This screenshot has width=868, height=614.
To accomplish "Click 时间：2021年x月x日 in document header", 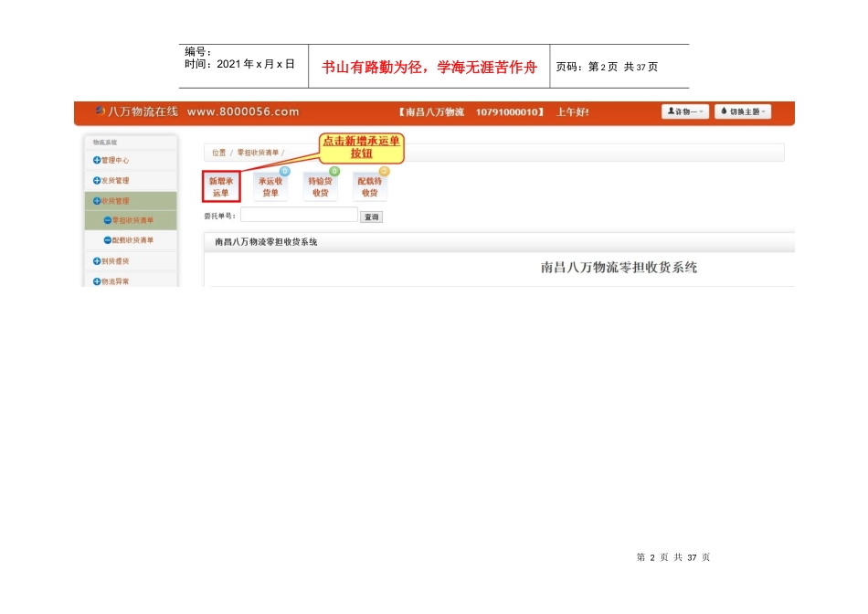I will [239, 64].
